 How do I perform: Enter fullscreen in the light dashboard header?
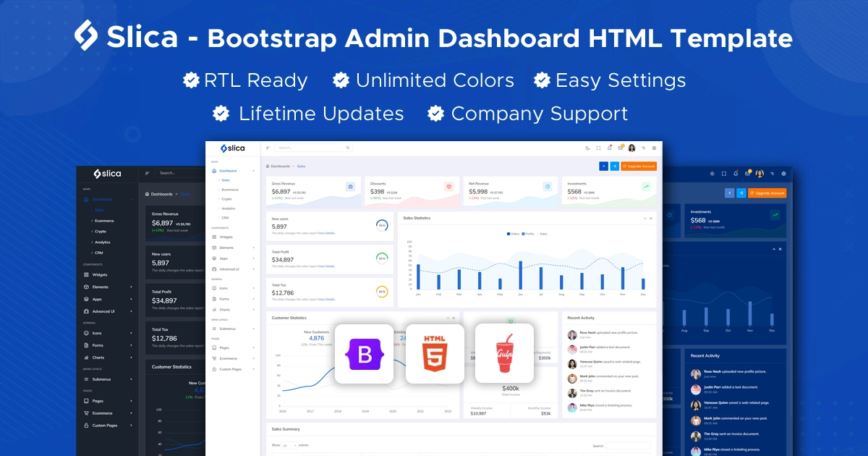click(599, 148)
